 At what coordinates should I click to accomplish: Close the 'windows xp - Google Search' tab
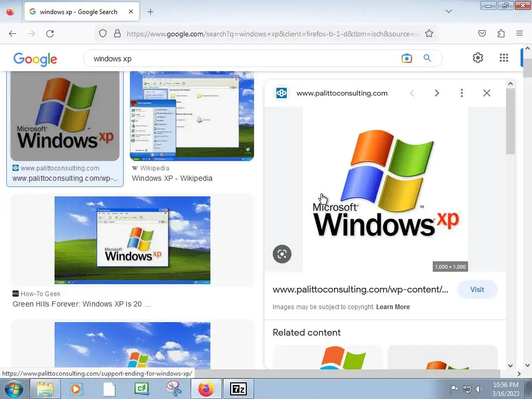[131, 11]
